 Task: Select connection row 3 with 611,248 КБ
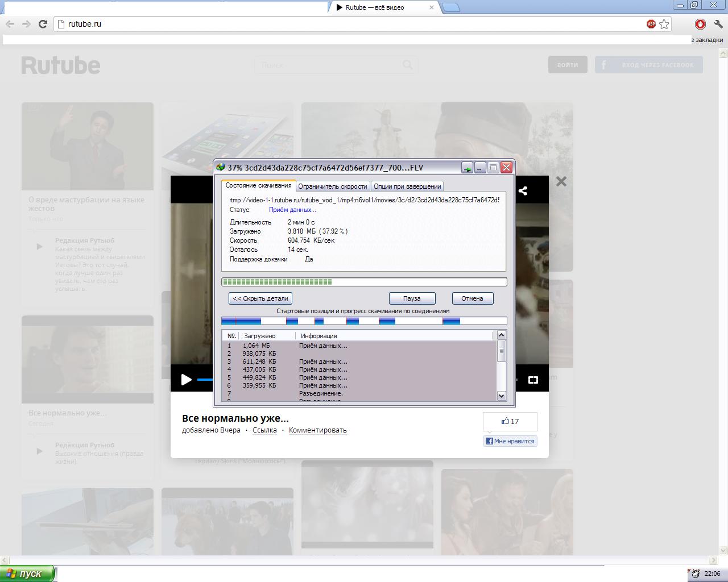coord(359,361)
